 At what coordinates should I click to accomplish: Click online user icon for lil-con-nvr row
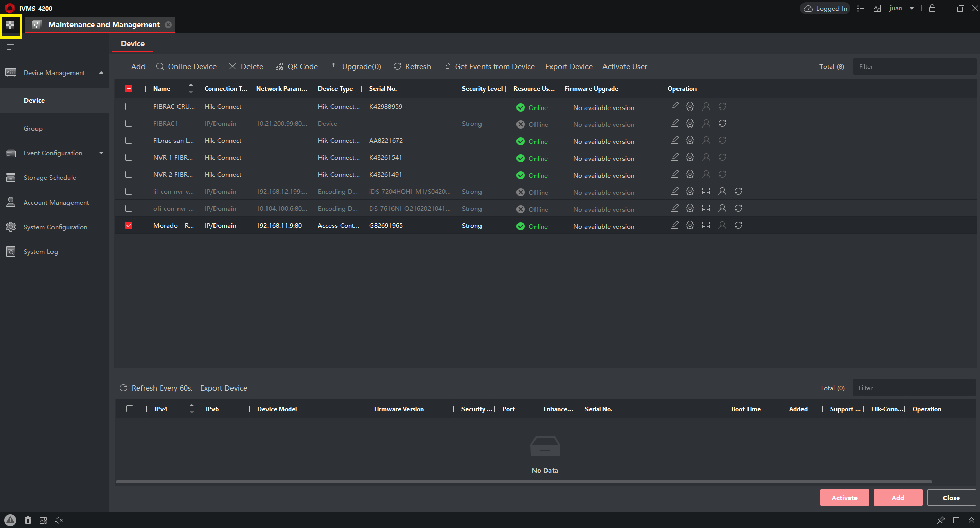pyautogui.click(x=722, y=191)
